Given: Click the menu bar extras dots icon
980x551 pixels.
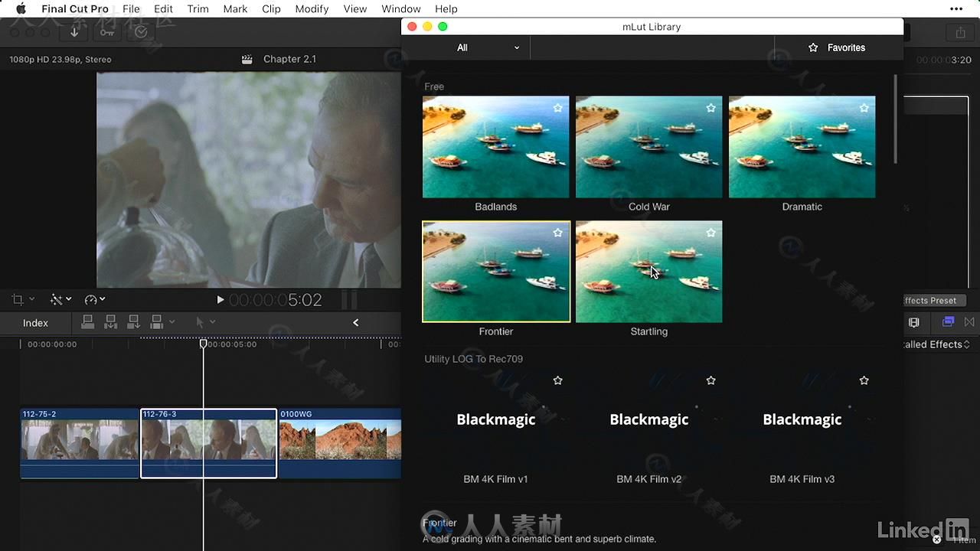Looking at the screenshot, I should tap(956, 9).
